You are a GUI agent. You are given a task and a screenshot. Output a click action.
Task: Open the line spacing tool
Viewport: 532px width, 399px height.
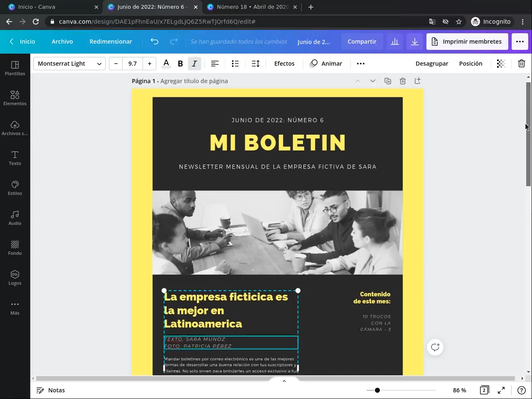[256, 64]
